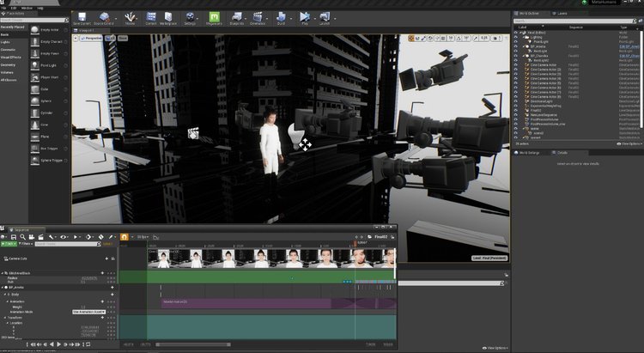This screenshot has height=353, width=644.
Task: Toggle visibility of DirectionalLight
Action: [516, 101]
